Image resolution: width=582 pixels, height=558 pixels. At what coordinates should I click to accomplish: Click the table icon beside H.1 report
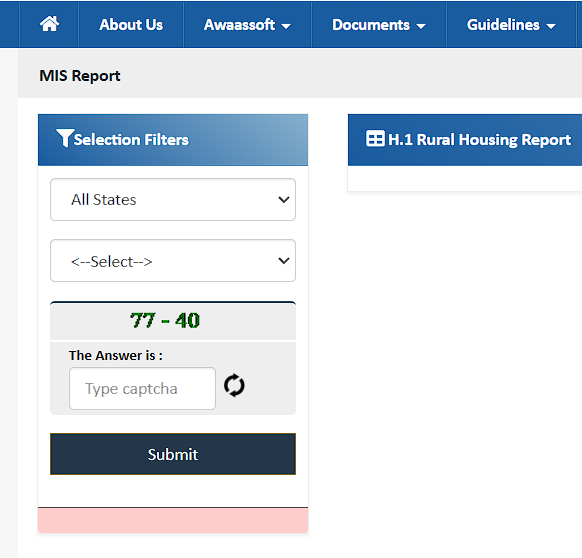click(375, 139)
